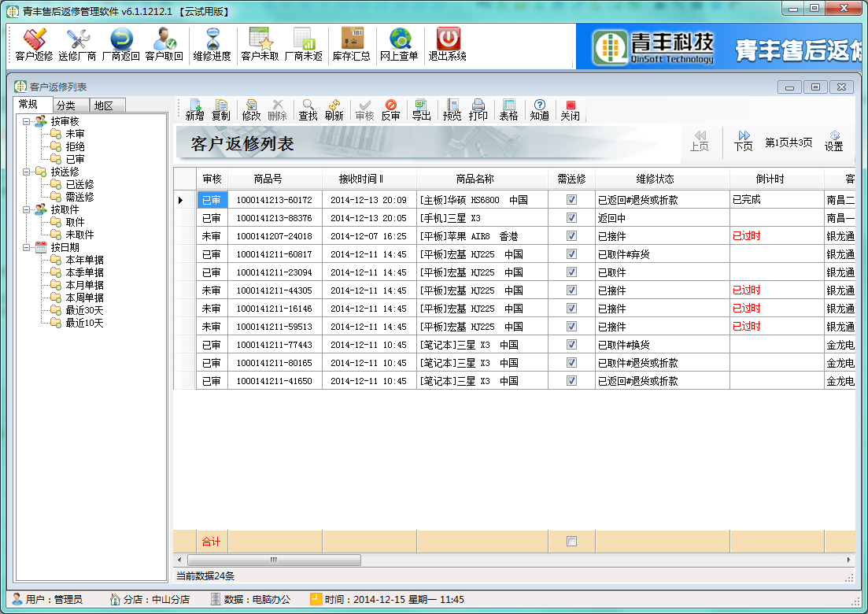Click 知道 help button
The image size is (868, 614).
tap(539, 109)
